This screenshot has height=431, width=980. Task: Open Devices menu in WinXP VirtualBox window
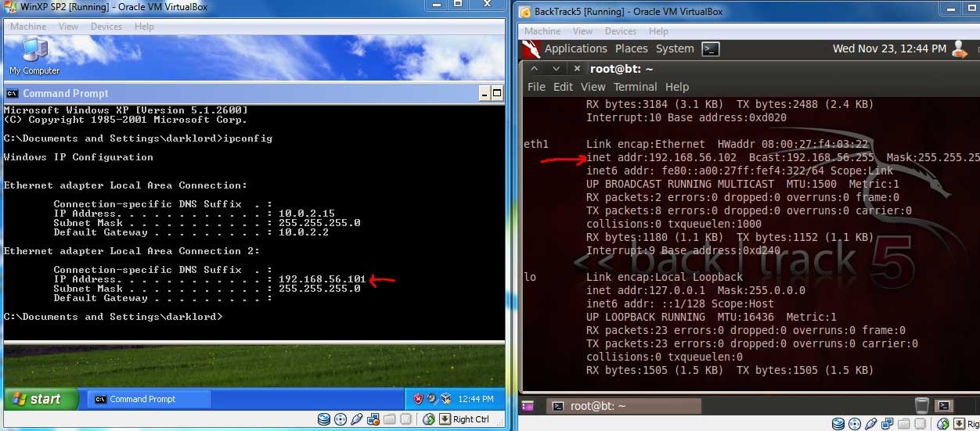(106, 27)
